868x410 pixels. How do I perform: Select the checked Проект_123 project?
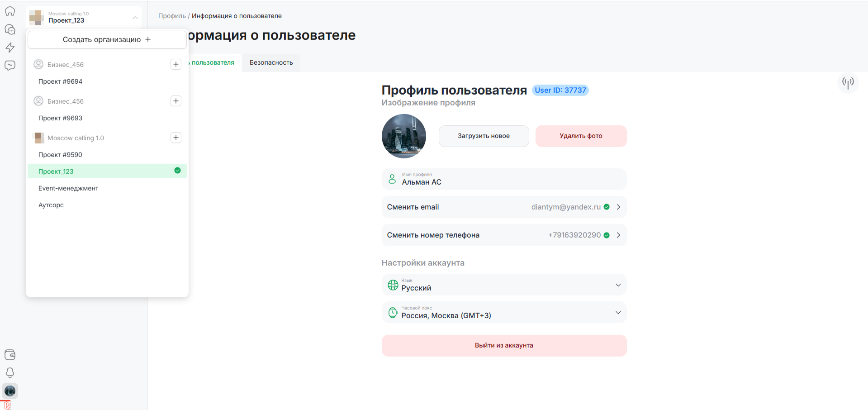[x=107, y=171]
